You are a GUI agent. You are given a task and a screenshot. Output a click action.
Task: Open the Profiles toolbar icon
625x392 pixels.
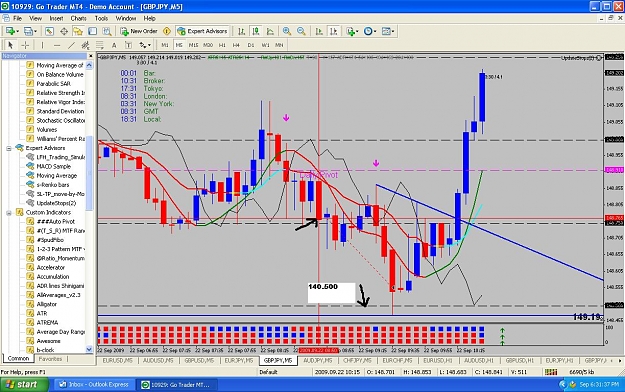30,31
